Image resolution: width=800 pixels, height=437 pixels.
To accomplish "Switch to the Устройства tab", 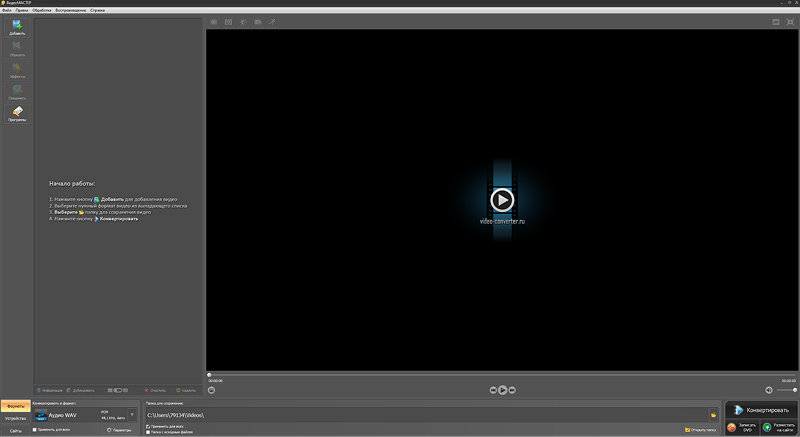I will [15, 419].
